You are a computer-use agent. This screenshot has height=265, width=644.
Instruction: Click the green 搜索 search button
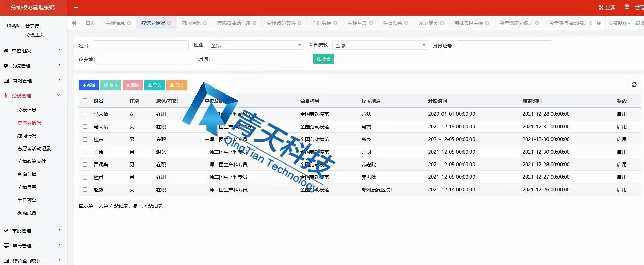point(324,59)
